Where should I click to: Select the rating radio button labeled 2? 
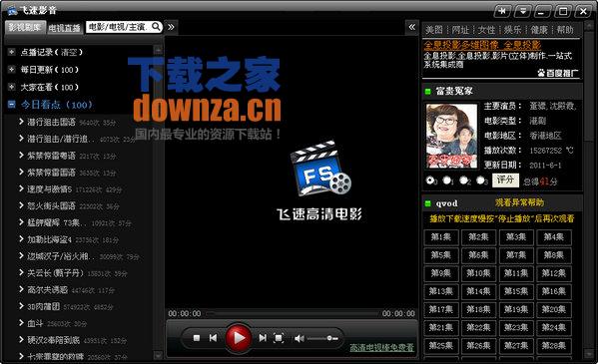pos(463,180)
